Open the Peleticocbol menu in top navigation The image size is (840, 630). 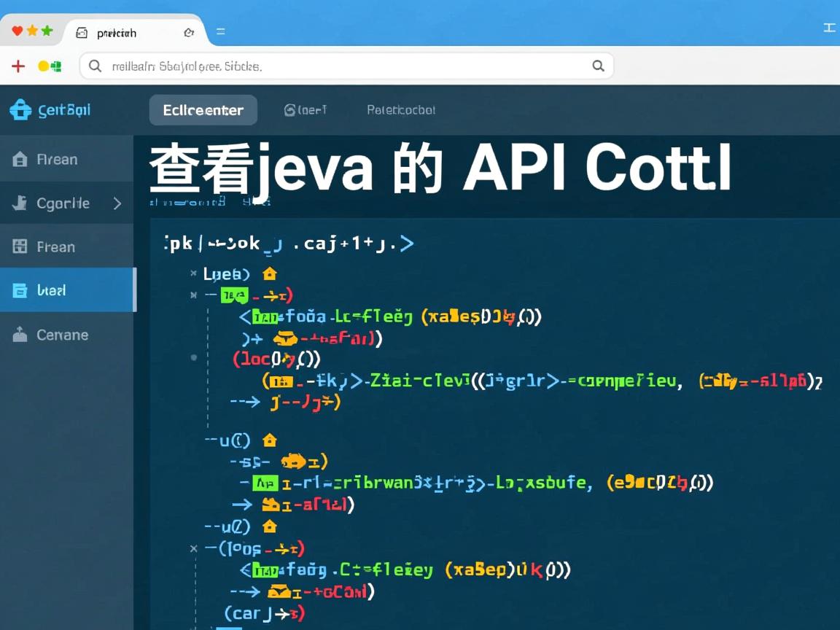pos(400,109)
